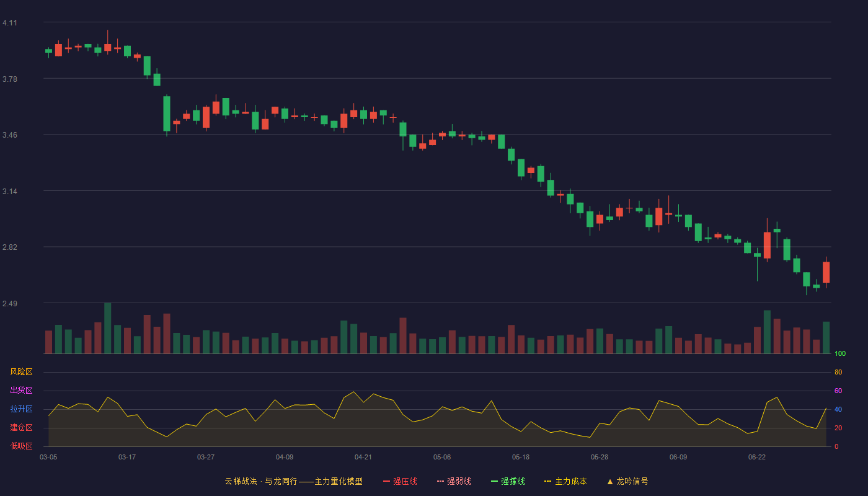Select the red 20 indicator axis value
Screen dimensions: 868x496
tap(838, 428)
